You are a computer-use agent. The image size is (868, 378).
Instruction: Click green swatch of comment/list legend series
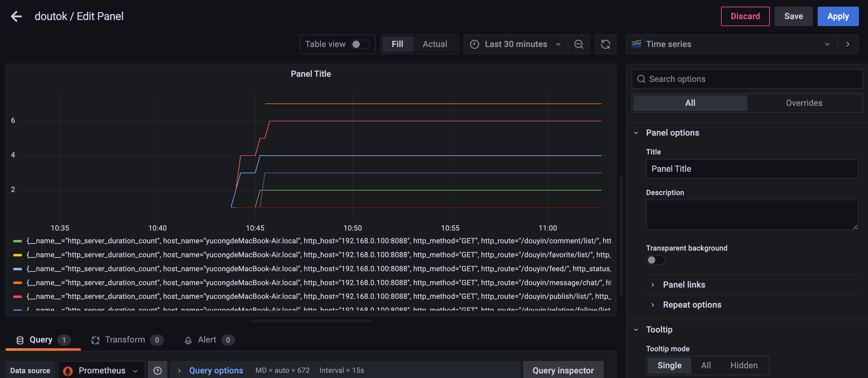[x=18, y=241]
